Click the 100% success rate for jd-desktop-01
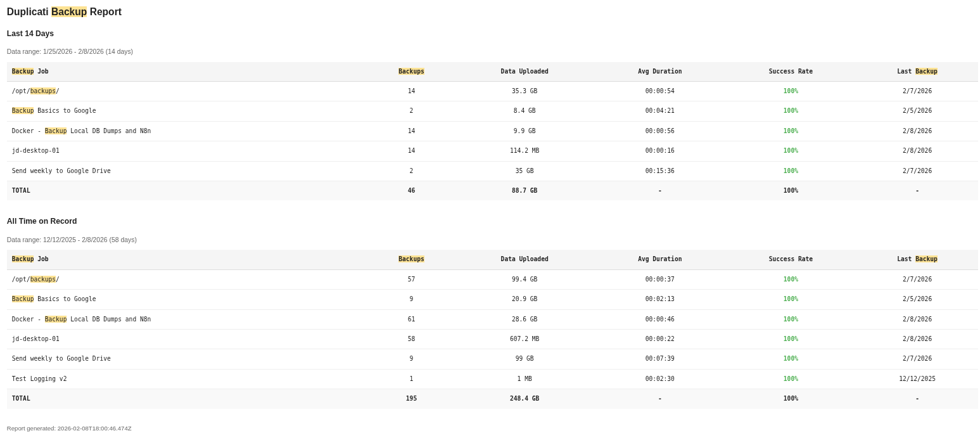The height and width of the screenshot is (445, 980). pyautogui.click(x=791, y=151)
